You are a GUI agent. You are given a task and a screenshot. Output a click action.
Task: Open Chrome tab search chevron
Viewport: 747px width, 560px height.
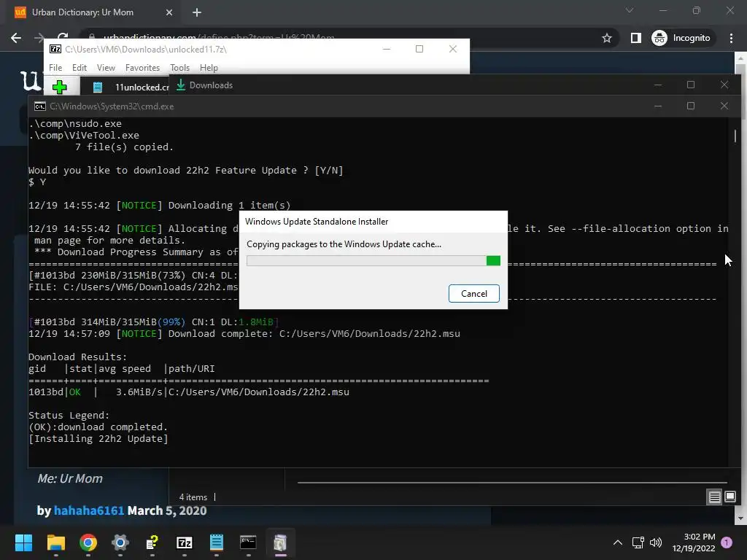[x=630, y=10]
